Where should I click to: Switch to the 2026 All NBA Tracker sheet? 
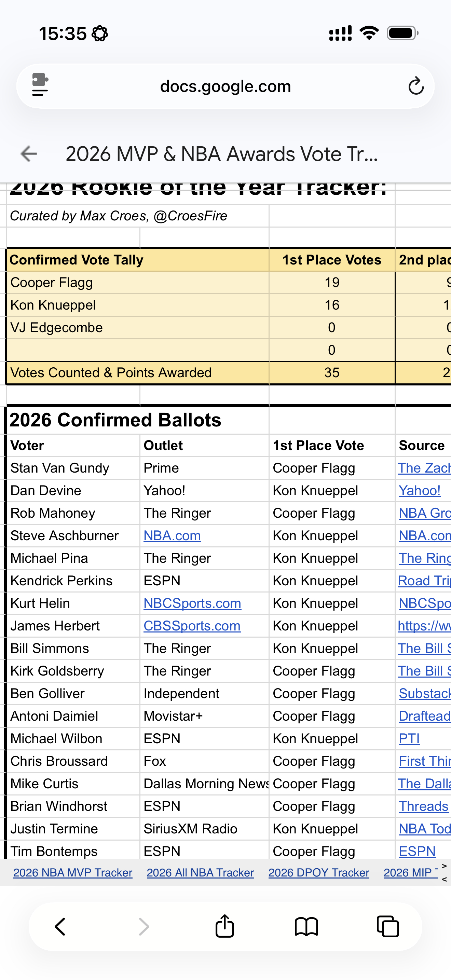click(x=200, y=872)
